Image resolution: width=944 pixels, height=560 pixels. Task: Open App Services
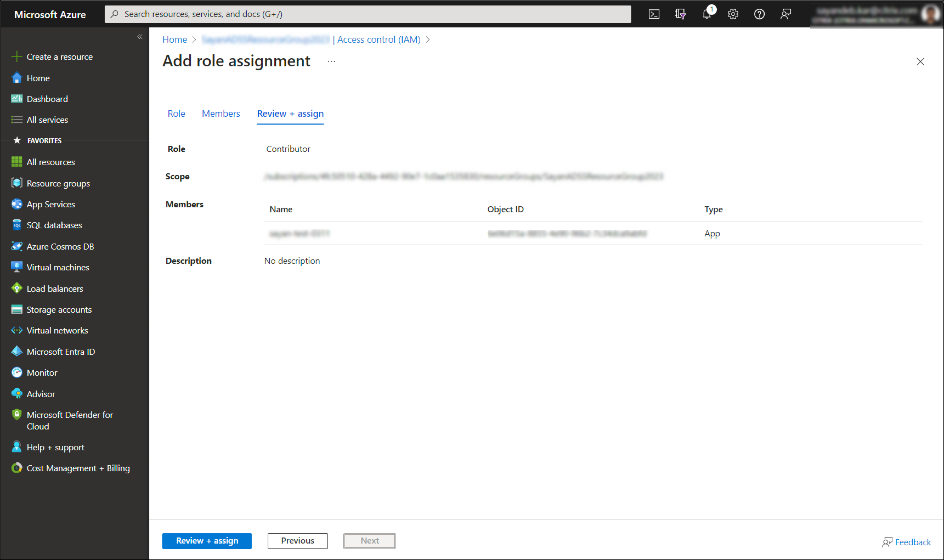[43, 204]
